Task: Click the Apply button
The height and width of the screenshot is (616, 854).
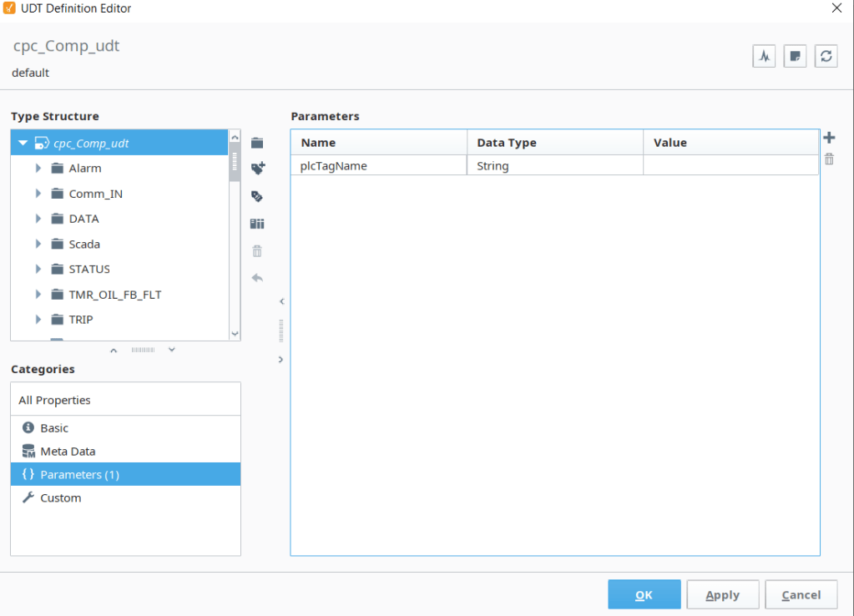Action: click(x=722, y=594)
